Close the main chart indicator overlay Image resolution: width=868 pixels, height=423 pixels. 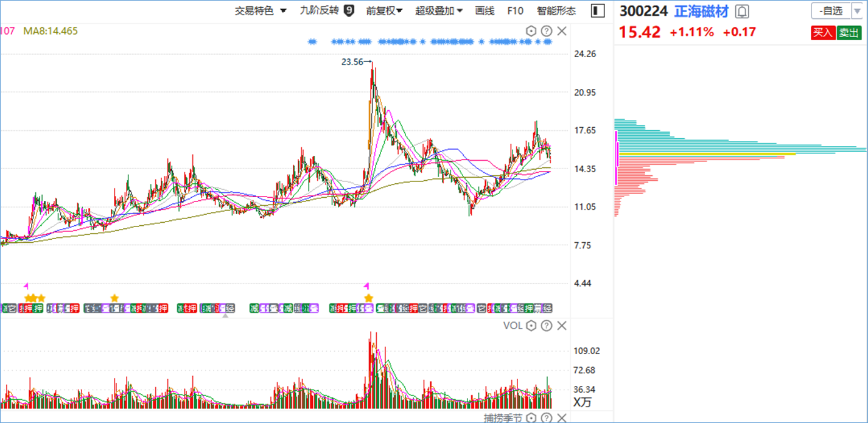(562, 31)
